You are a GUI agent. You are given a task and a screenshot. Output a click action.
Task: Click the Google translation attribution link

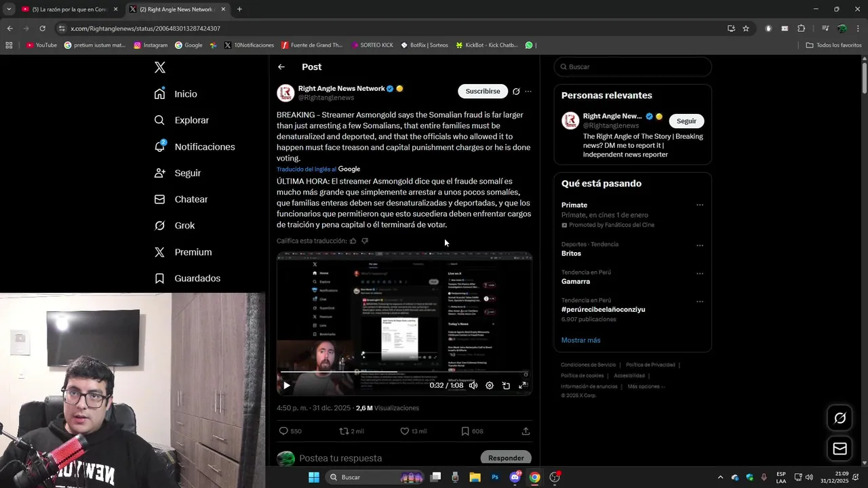pyautogui.click(x=318, y=169)
